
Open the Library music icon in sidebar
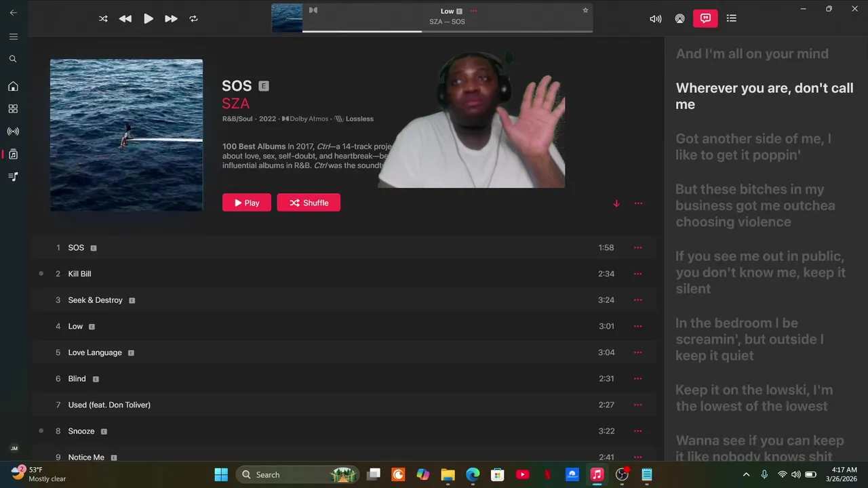click(x=13, y=155)
